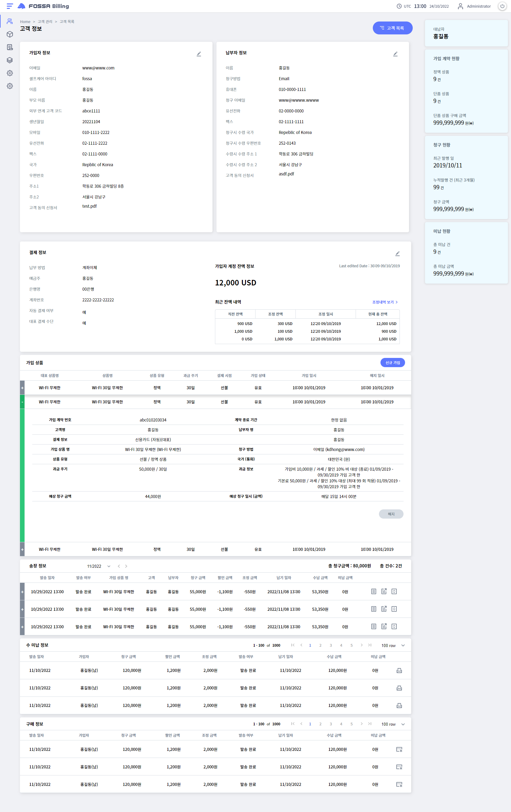
Task: Open the customers icon in sidebar
Action: 10,21
